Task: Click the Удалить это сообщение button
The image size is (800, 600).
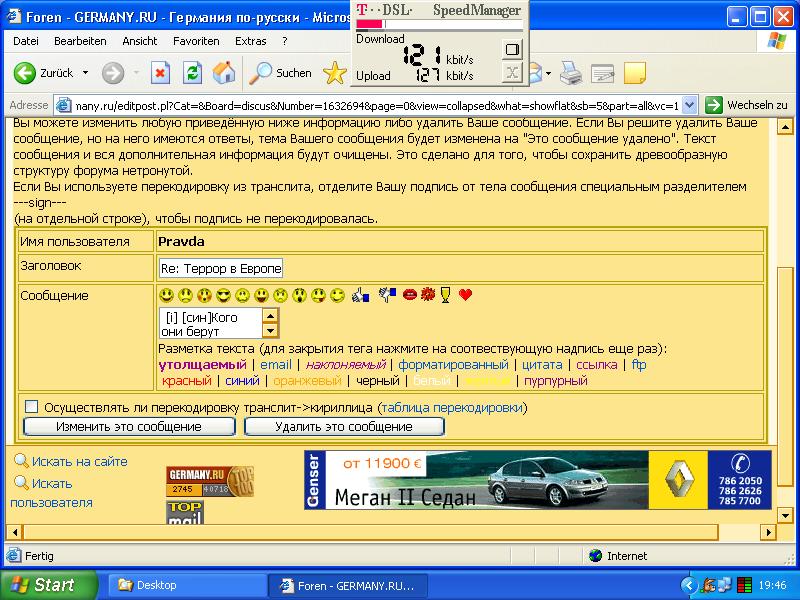Action: 344,426
